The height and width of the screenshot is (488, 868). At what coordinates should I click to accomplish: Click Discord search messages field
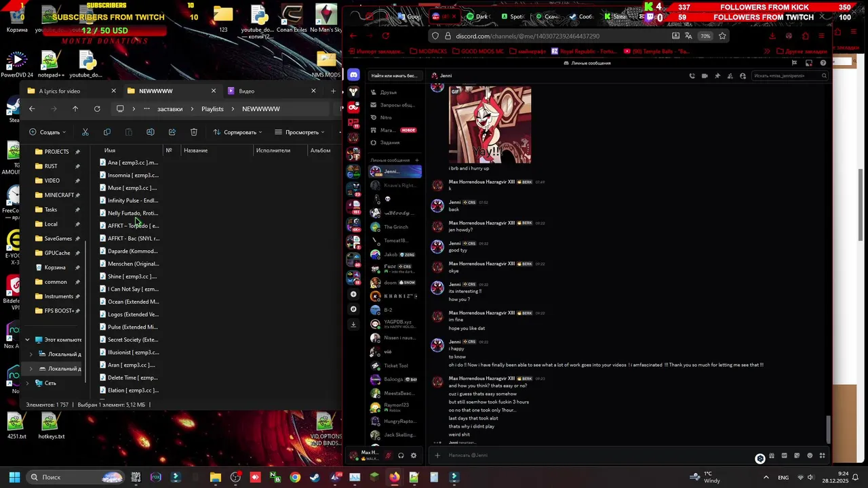pos(789,76)
